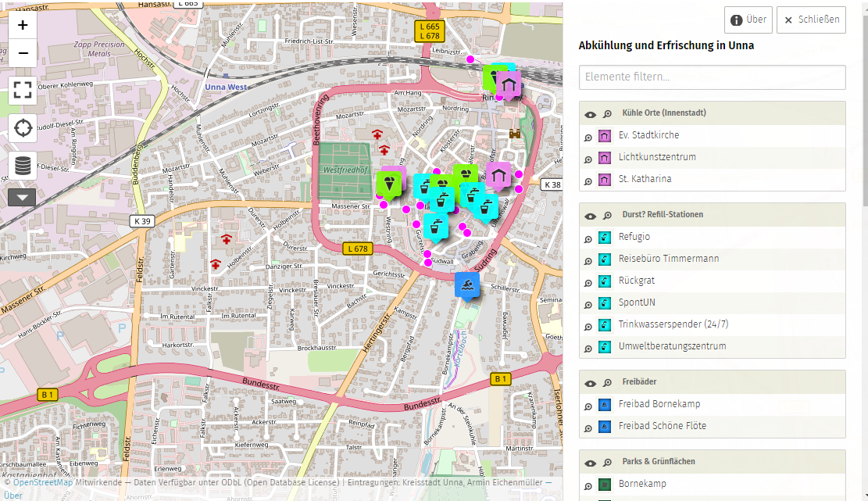
Task: Zoom to Parks & Grünflächen layer
Action: pyautogui.click(x=607, y=463)
